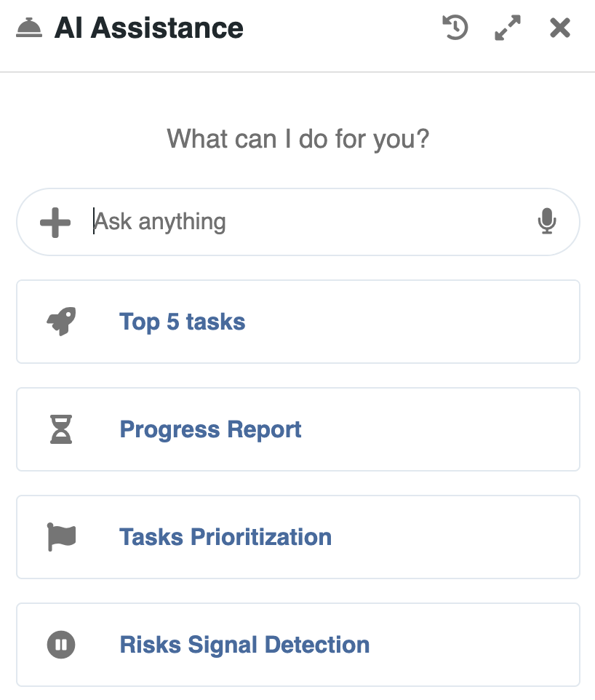Click the flag icon beside Tasks Prioritization
The image size is (595, 700).
[61, 537]
